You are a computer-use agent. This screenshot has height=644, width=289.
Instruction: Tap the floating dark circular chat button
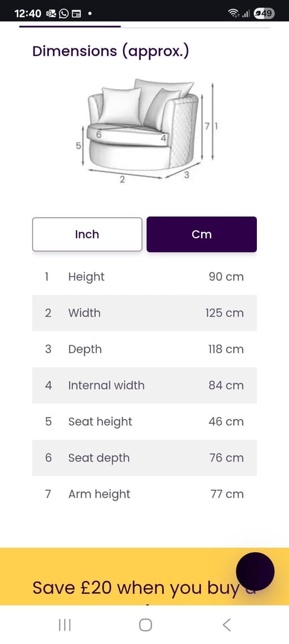point(255,571)
